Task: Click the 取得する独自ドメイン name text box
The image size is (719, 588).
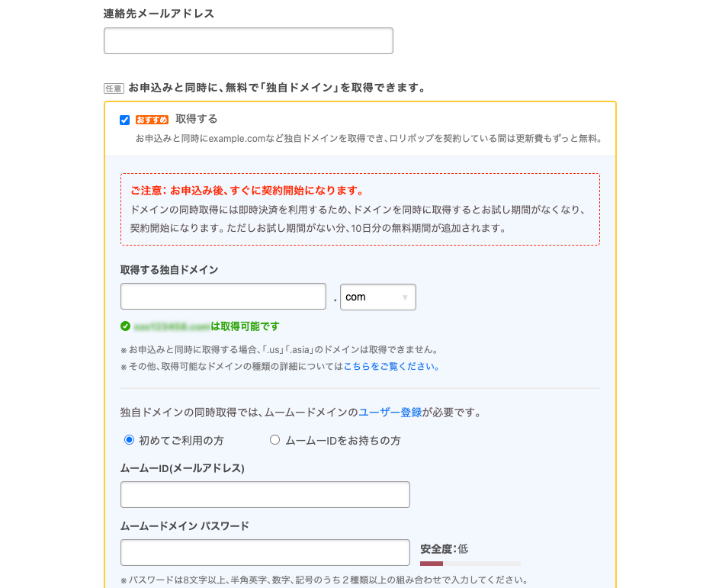Action: (x=223, y=297)
